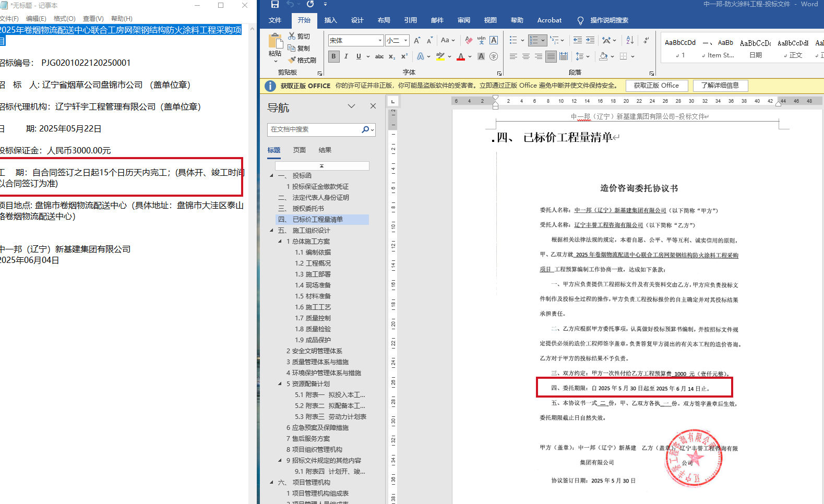Click the enclosed character (字) icon
Viewport: 824px width, 504px height.
click(494, 56)
